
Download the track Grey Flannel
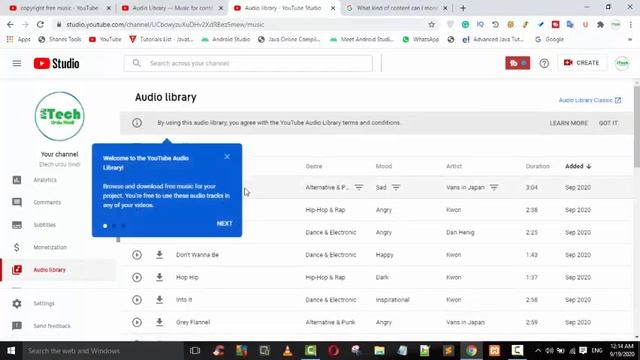(x=160, y=322)
